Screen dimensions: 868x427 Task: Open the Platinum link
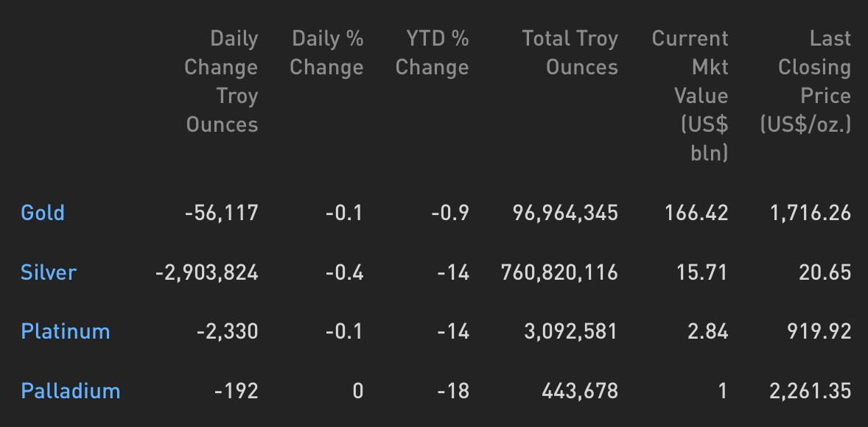click(x=66, y=331)
